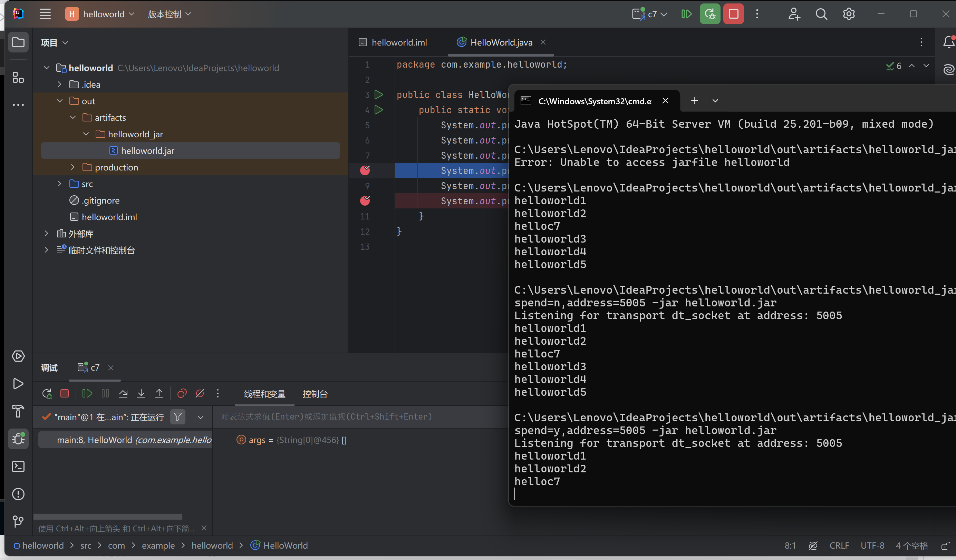The height and width of the screenshot is (560, 956).
Task: Open Terminal tool window from sidebar
Action: 18,466
